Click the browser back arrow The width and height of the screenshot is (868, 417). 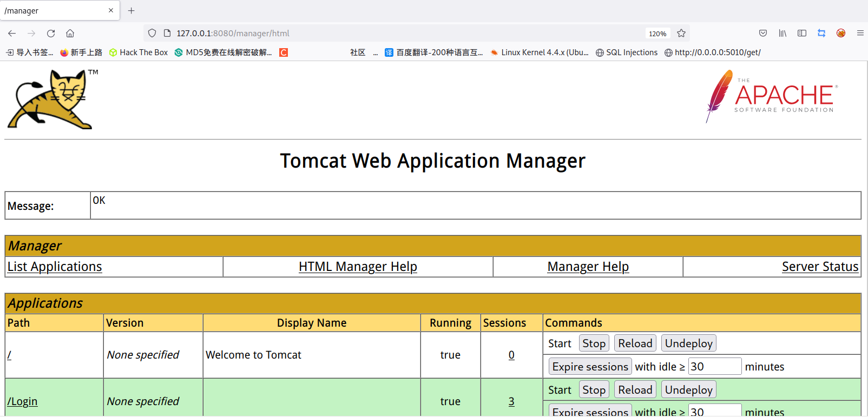point(12,34)
